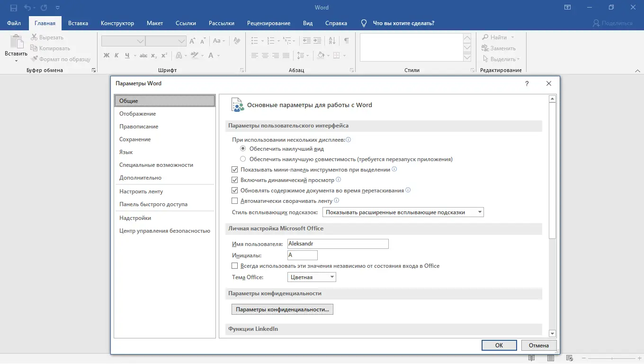Click the Paste clipboard icon

(16, 42)
